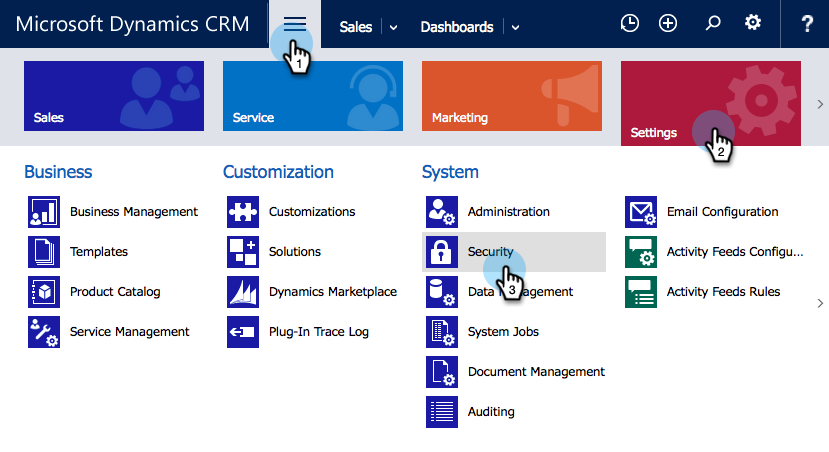
Task: Open the settings gear icon in top bar
Action: [x=753, y=25]
